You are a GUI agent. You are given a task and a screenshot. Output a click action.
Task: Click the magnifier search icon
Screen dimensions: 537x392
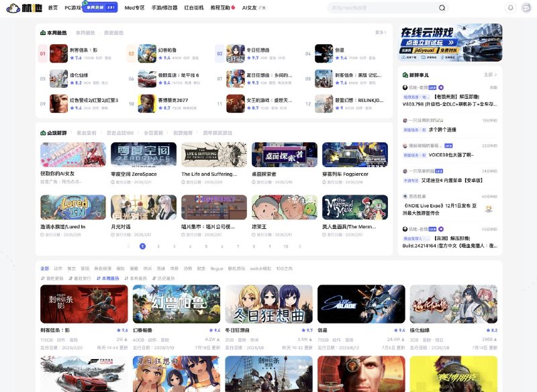[x=442, y=7]
